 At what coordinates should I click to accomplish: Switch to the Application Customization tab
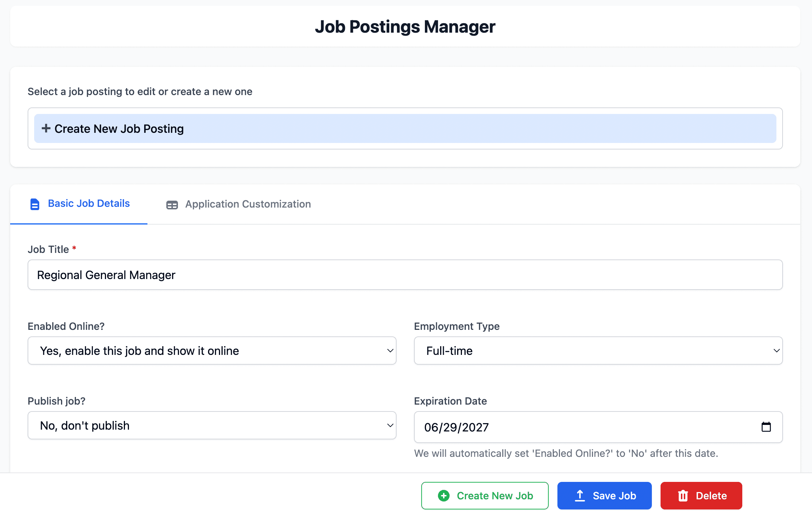(x=238, y=204)
